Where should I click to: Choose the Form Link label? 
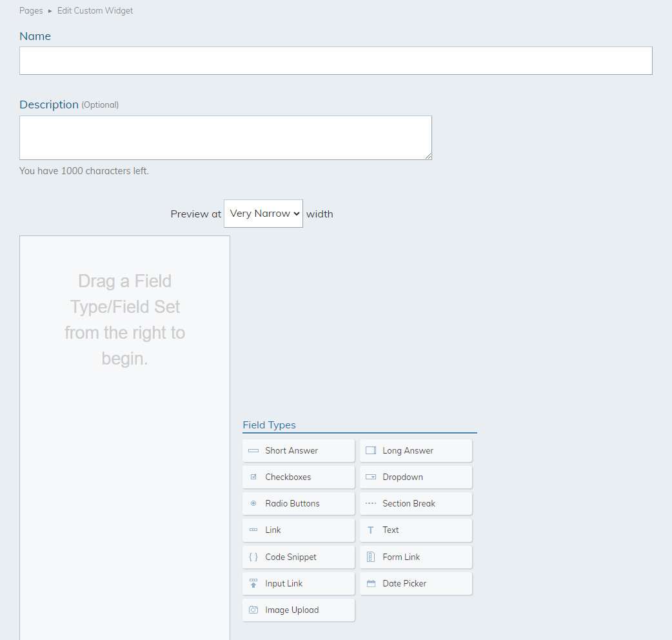click(401, 557)
